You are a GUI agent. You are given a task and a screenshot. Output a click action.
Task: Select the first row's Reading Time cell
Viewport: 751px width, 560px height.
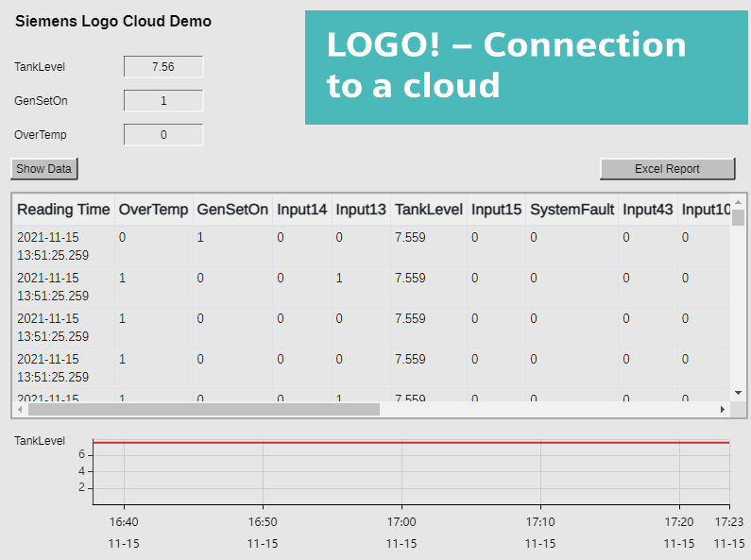coord(63,246)
